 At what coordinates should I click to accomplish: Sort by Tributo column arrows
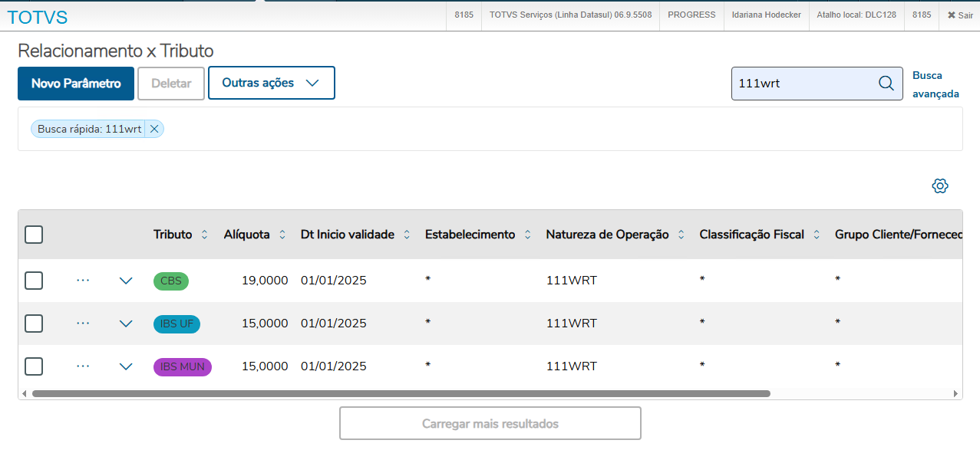pyautogui.click(x=204, y=235)
